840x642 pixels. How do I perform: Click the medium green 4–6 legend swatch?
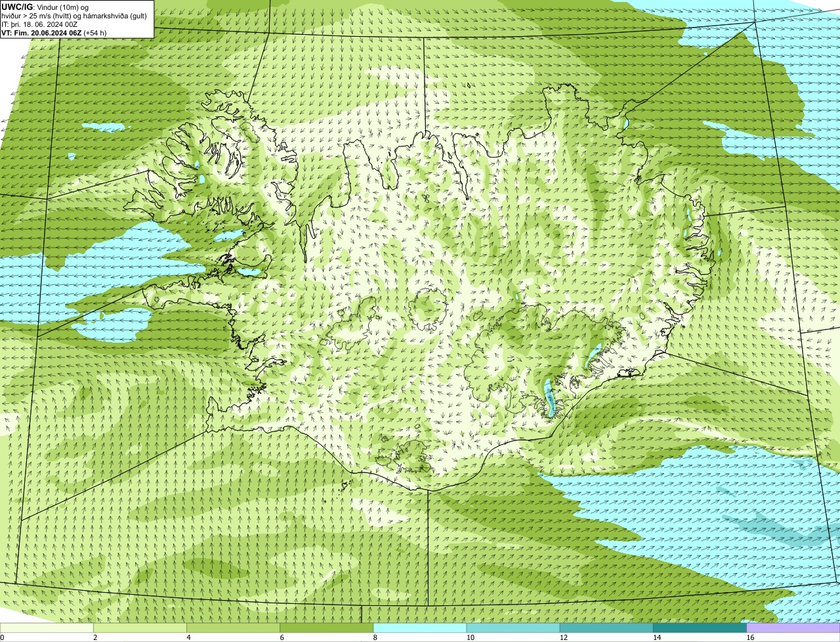tap(233, 628)
